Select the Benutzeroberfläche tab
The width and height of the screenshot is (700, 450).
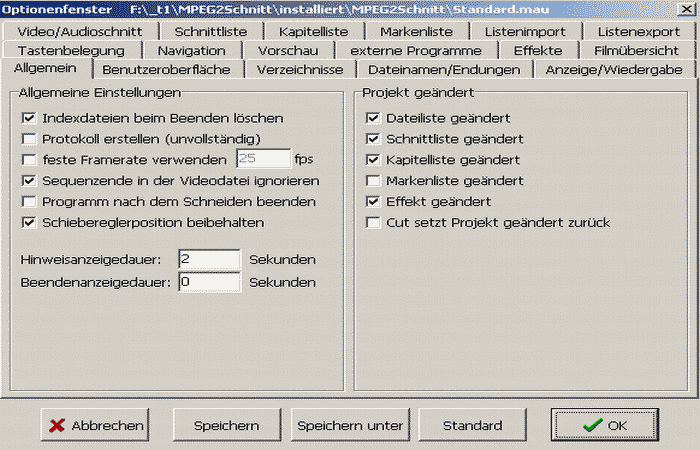tap(166, 69)
